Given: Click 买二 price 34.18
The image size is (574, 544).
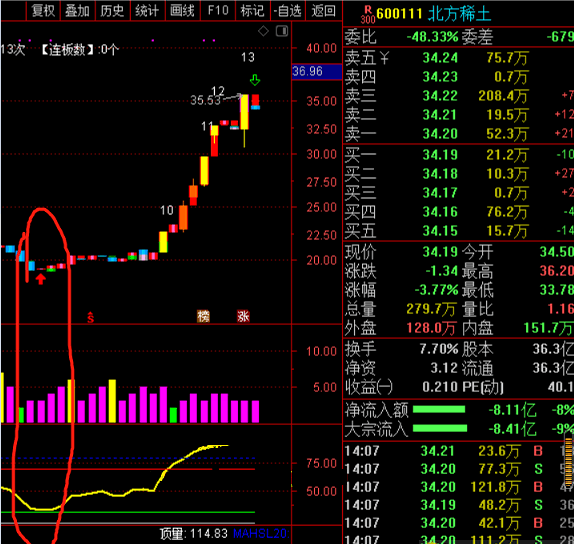Looking at the screenshot, I should pos(440,174).
